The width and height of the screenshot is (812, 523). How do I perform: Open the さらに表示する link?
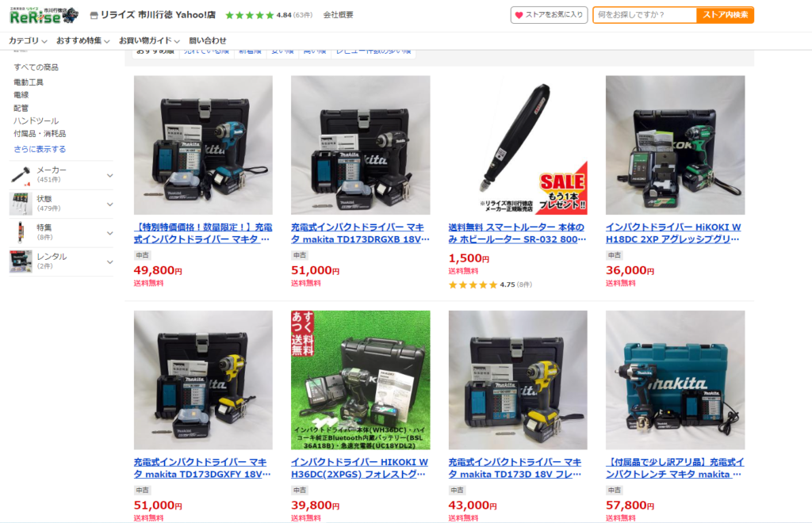(x=40, y=149)
